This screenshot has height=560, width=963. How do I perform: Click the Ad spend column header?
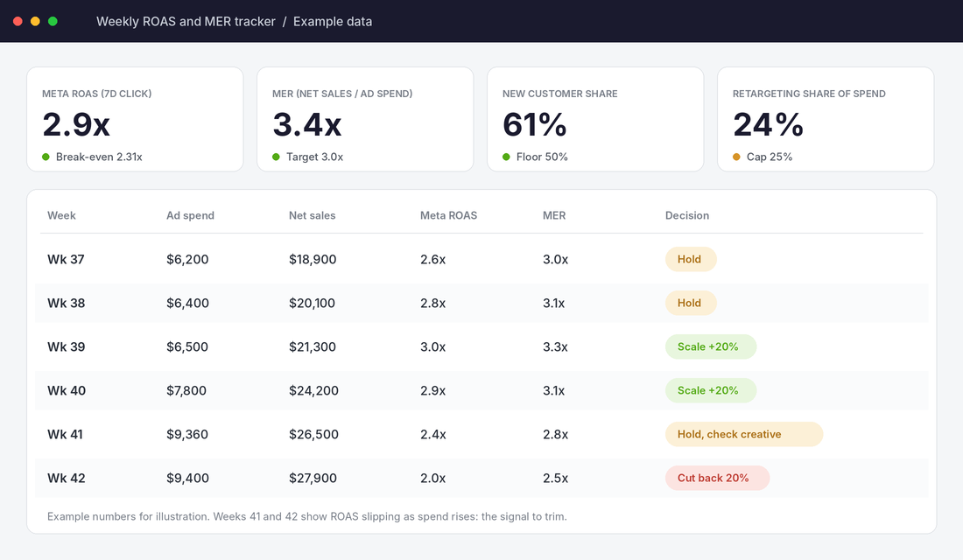click(x=190, y=215)
